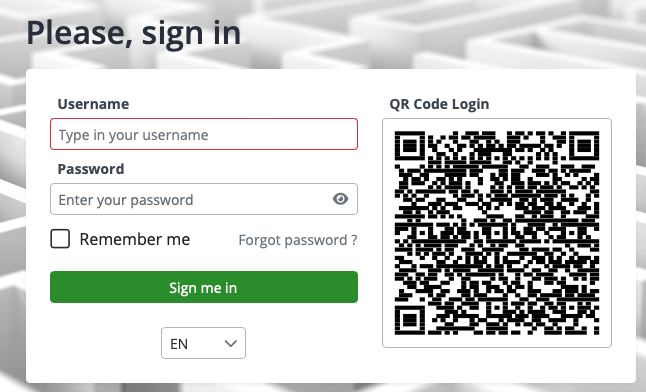Click the maze background outside the card
This screenshot has height=392, width=646.
point(412,33)
